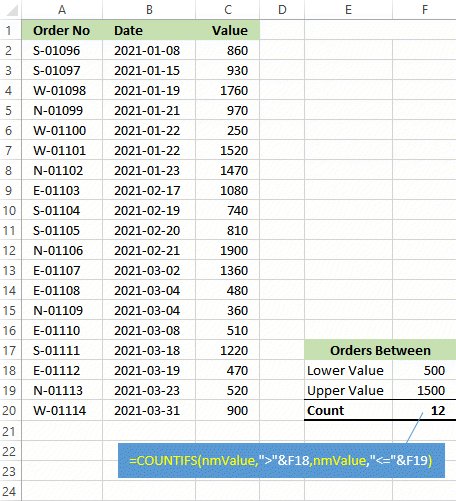
Task: Click date cell 2021-01-15
Action: (x=149, y=70)
